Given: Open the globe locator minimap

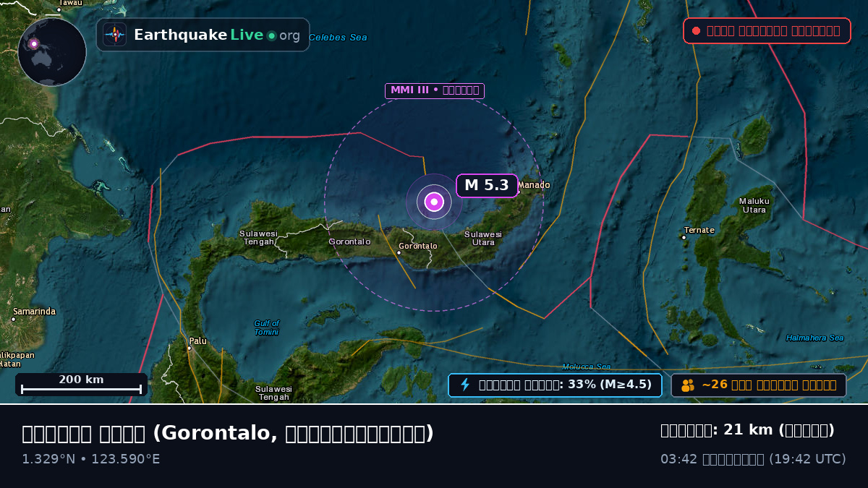Looking at the screenshot, I should coord(52,51).
